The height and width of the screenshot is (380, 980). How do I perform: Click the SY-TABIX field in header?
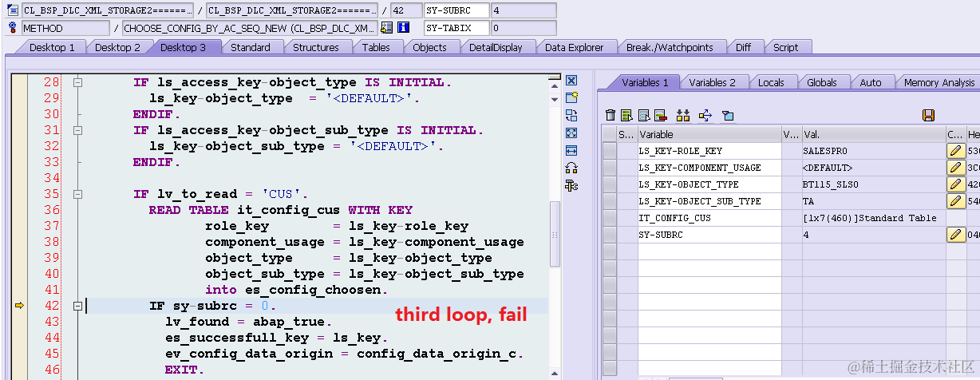[x=456, y=28]
